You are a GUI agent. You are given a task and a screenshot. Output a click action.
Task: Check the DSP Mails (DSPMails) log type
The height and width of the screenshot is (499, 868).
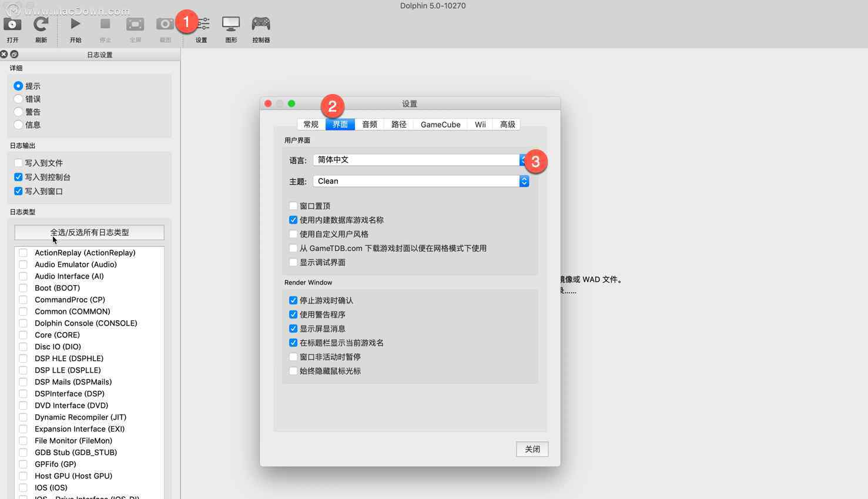coord(23,382)
